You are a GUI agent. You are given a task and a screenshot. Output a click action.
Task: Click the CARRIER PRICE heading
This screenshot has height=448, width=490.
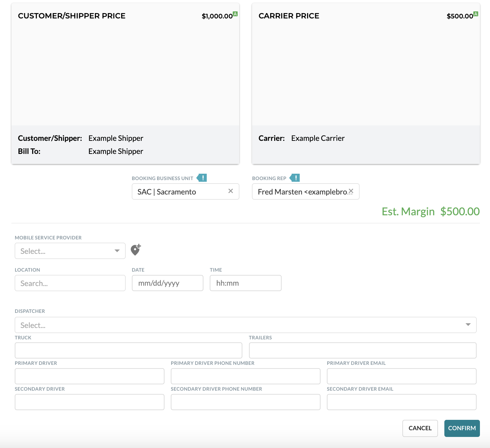click(x=289, y=16)
